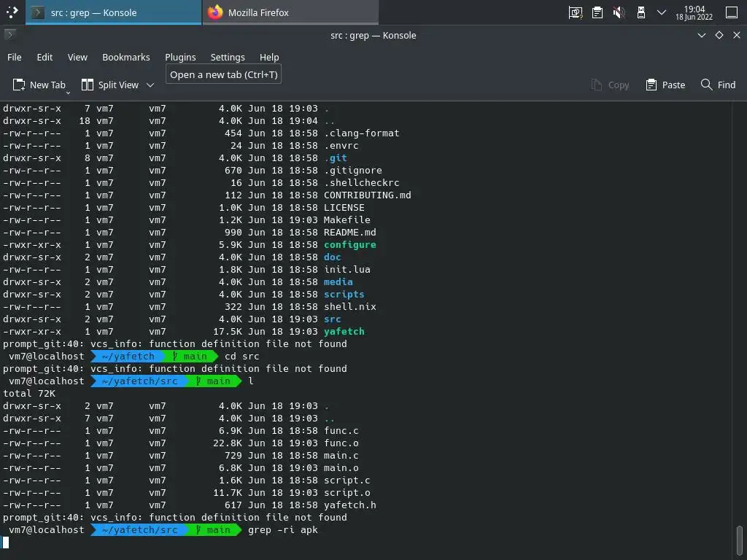747x560 pixels.
Task: Click the media directory name
Action: click(338, 282)
